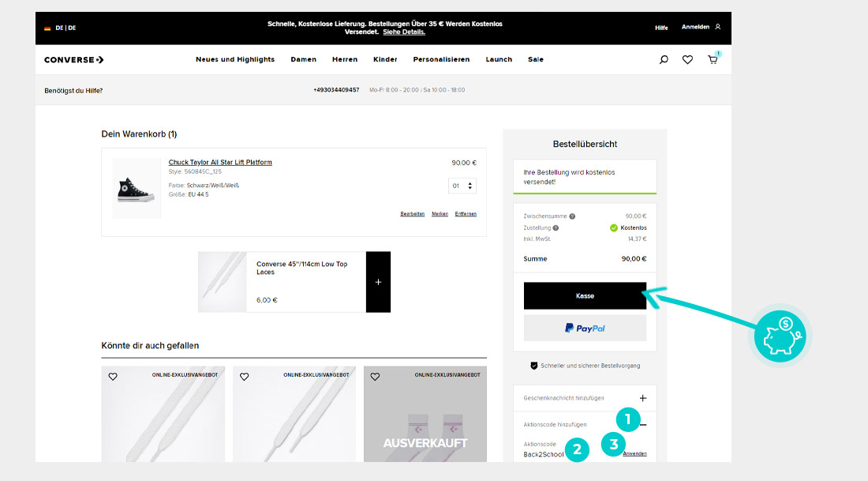
Task: Sign in via Anmelden
Action: 701,27
